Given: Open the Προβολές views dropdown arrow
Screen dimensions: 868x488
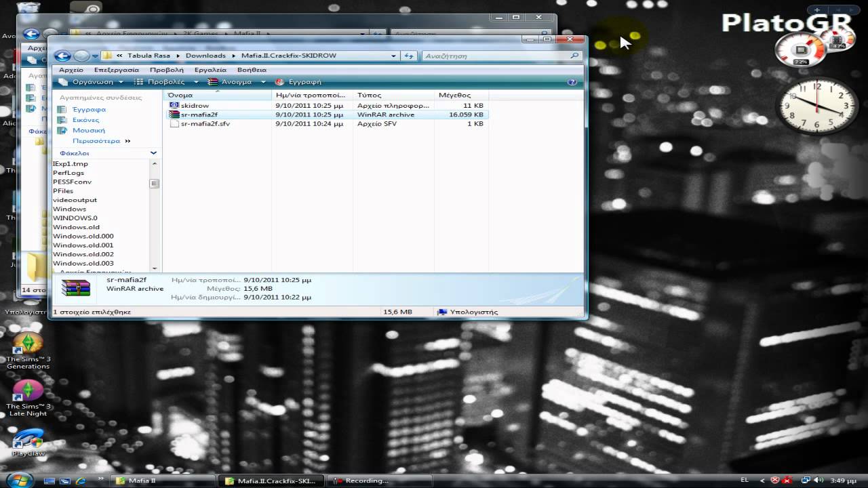Looking at the screenshot, I should coord(197,82).
